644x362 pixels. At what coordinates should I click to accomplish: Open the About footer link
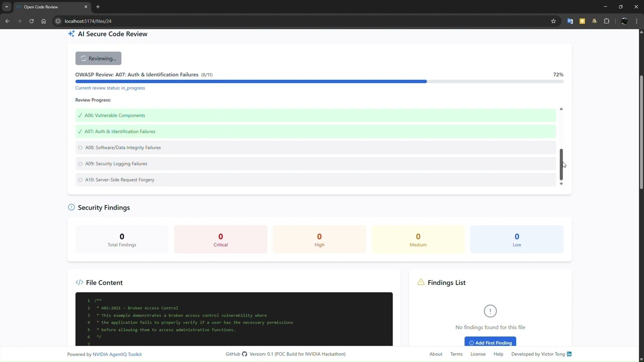click(436, 354)
